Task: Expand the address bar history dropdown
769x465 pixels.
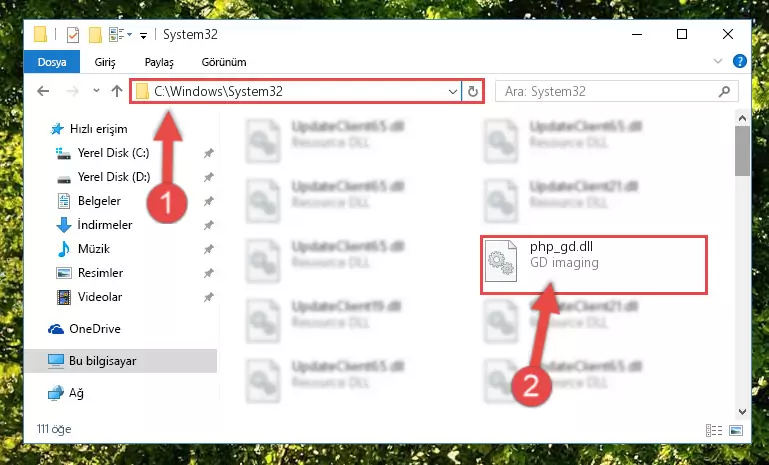Action: [452, 91]
